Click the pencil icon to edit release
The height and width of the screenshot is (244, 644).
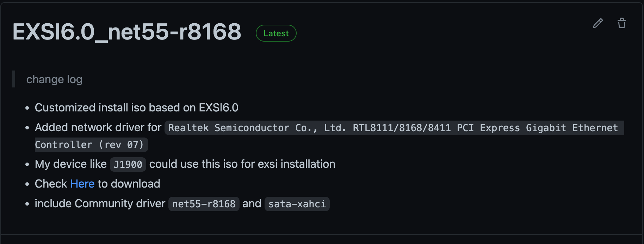click(x=598, y=23)
